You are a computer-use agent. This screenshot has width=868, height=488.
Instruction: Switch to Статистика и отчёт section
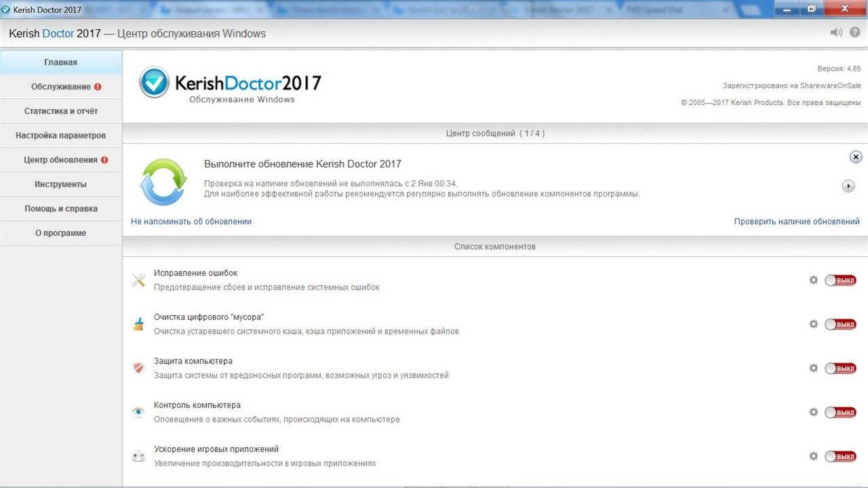pos(61,111)
